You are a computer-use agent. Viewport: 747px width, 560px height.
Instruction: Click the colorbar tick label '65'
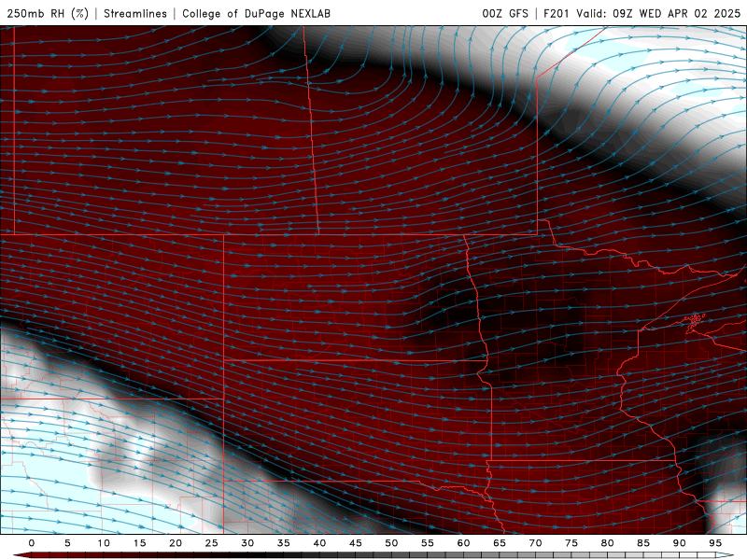tap(500, 543)
